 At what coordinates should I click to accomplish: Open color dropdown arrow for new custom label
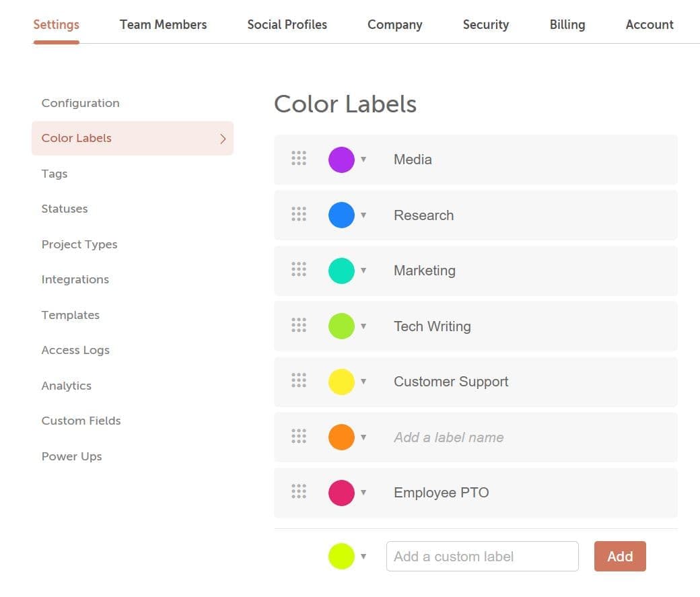(363, 557)
